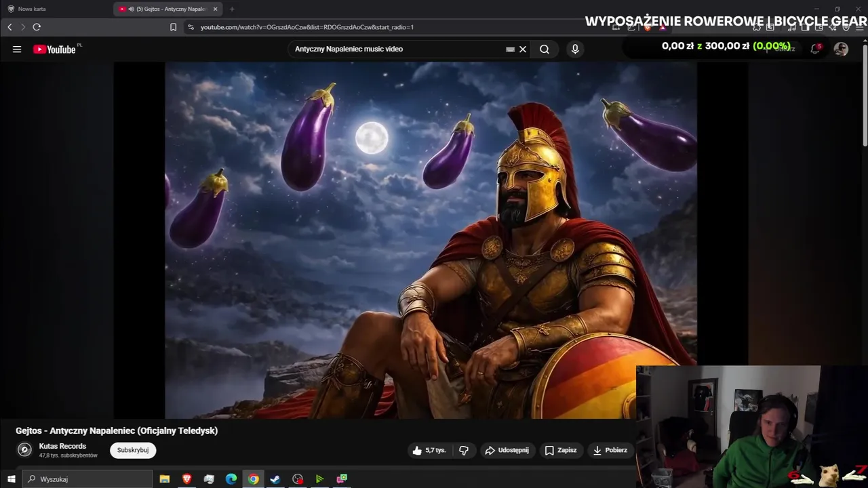This screenshot has height=488, width=868.
Task: Like the video (5,7 tys.)
Action: click(429, 450)
